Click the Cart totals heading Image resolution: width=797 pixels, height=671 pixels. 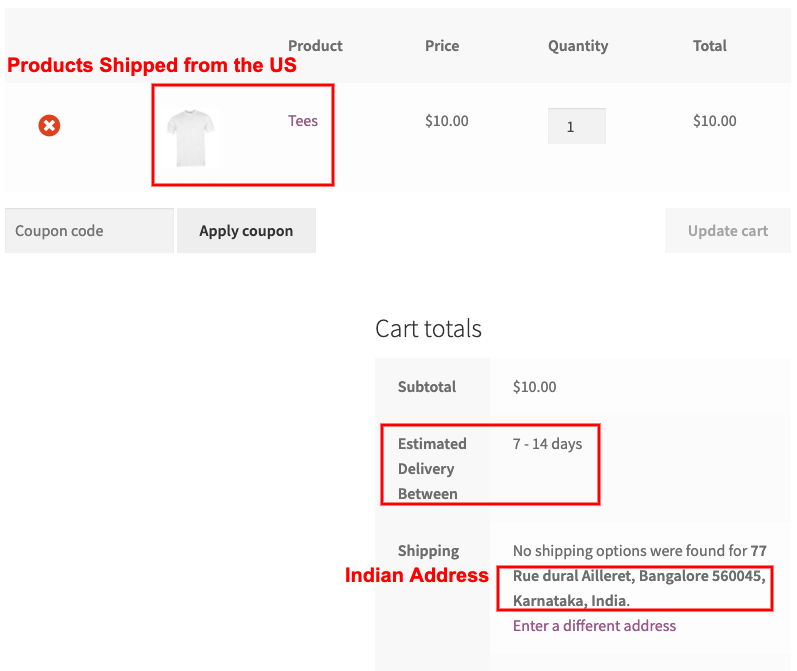coord(428,329)
